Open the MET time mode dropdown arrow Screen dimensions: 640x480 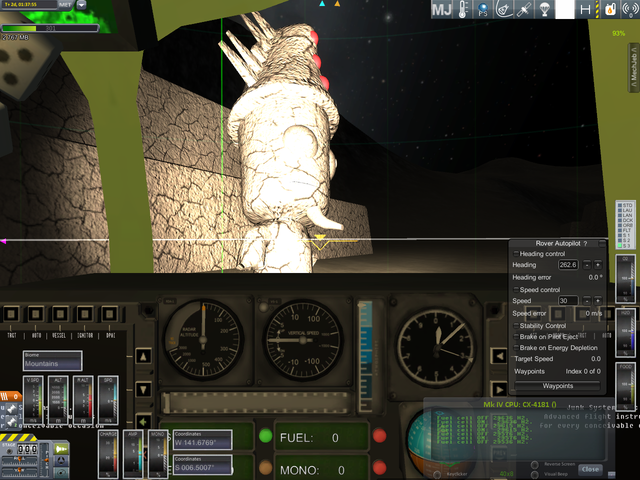point(81,5)
